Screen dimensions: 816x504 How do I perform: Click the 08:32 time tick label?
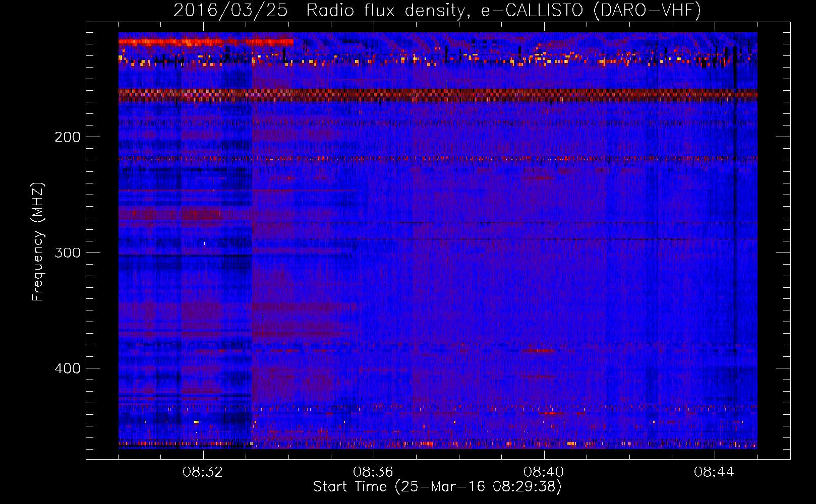tap(203, 472)
